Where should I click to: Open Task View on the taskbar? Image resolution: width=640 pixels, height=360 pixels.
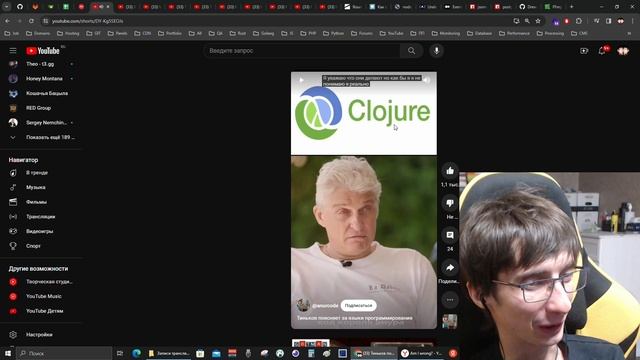tap(120, 353)
